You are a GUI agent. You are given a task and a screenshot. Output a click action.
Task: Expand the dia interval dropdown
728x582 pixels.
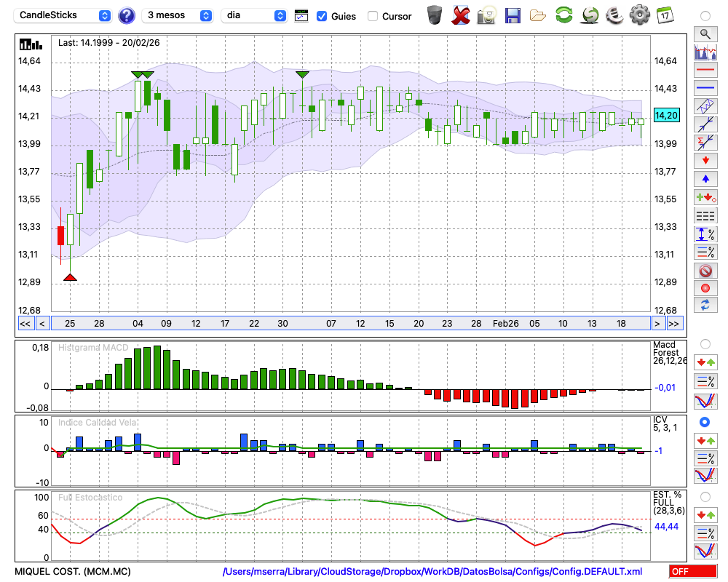tap(254, 15)
